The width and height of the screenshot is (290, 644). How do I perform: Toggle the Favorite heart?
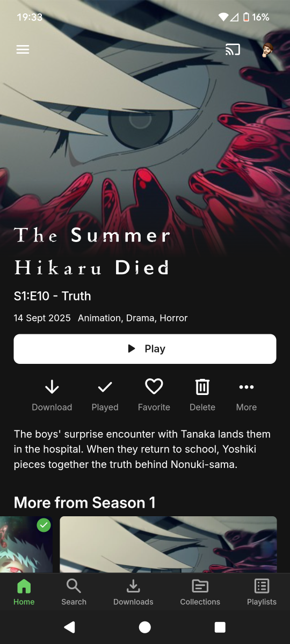coord(154,395)
